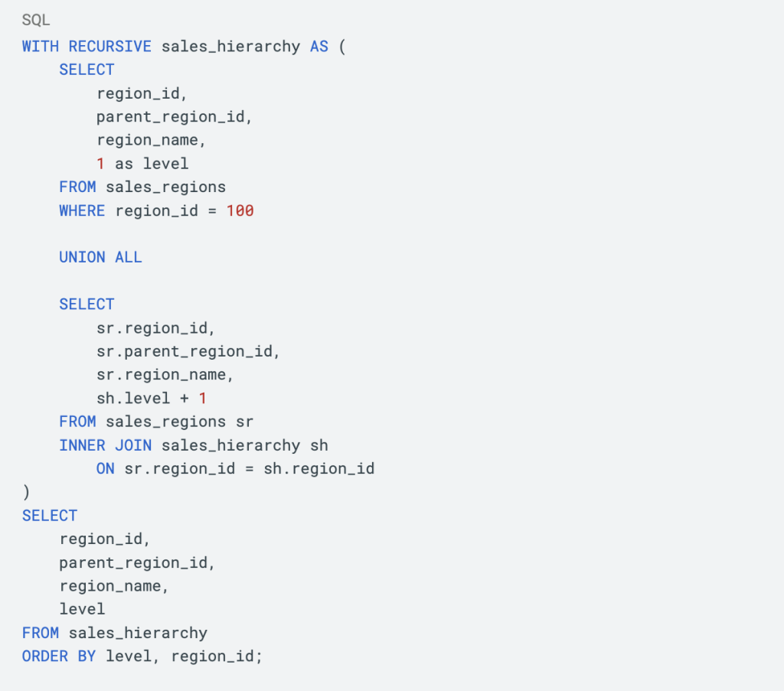
Task: Click the standalone 'level' column in final SELECT
Action: [82, 609]
